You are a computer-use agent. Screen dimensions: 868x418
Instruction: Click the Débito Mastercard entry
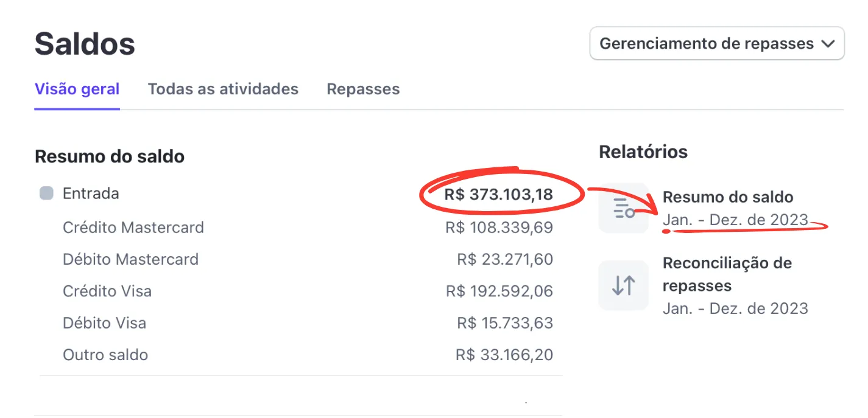click(130, 259)
